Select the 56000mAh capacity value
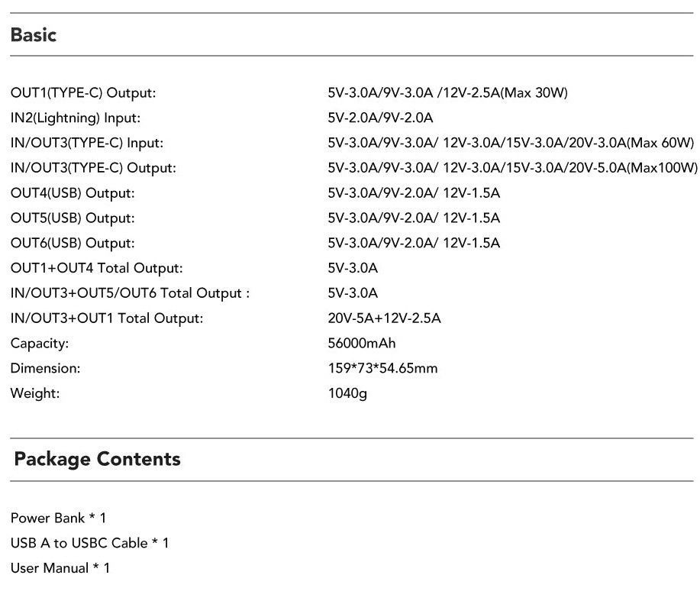The image size is (700, 604). [x=362, y=344]
